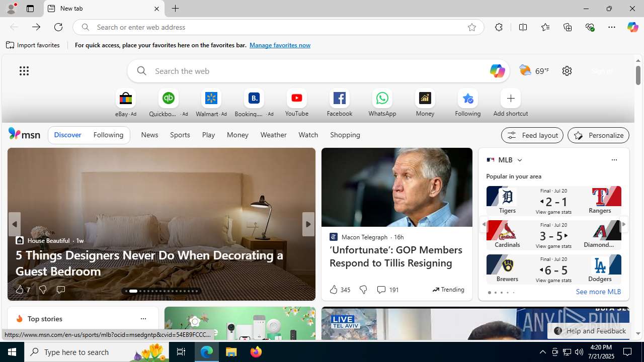
Task: Open the Browser essentials heart icon
Action: tap(590, 27)
